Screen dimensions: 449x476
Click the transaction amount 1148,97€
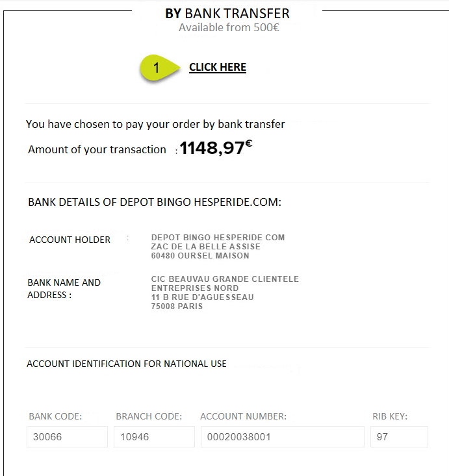tap(216, 147)
